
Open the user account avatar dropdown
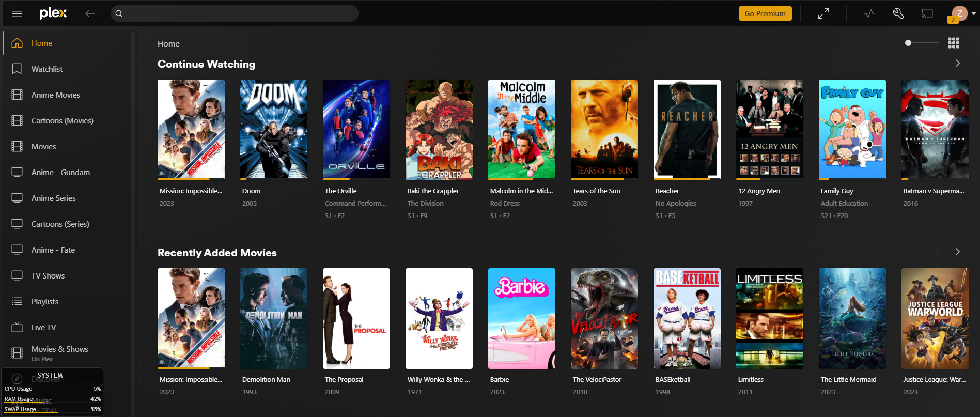click(963, 13)
